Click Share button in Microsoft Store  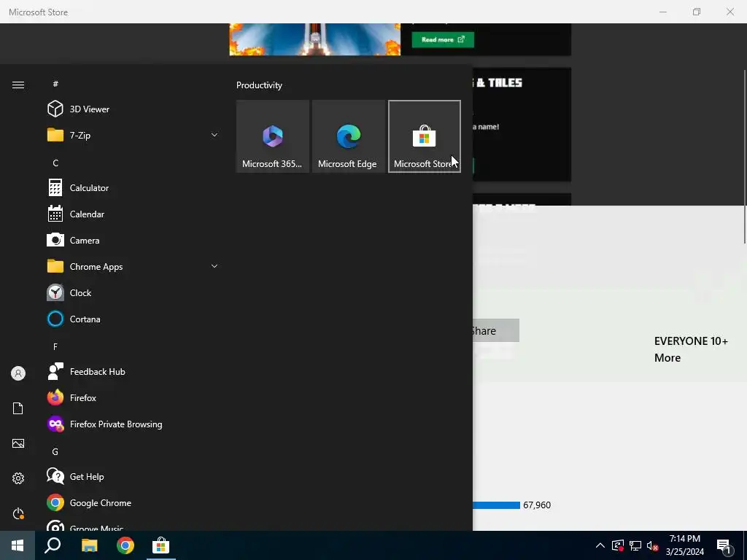click(x=496, y=330)
